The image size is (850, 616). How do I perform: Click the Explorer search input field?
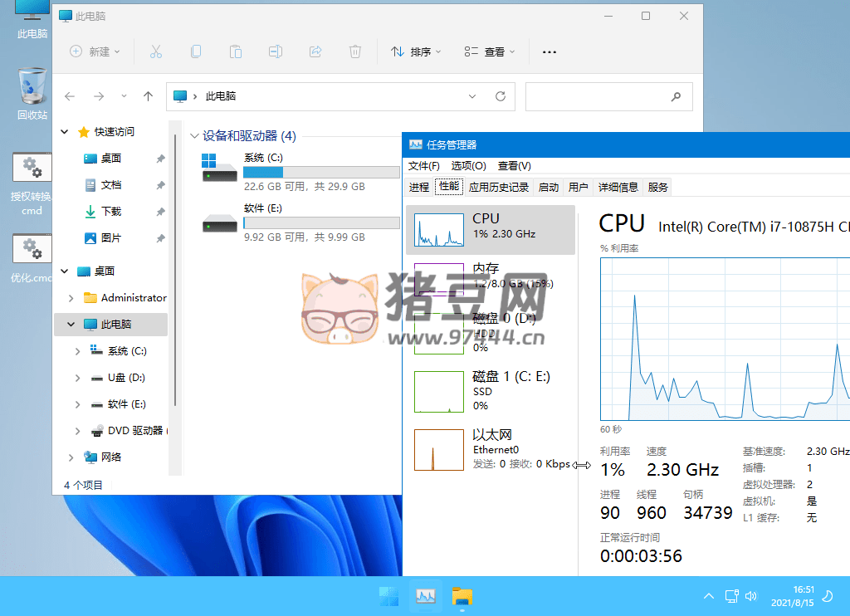tap(598, 96)
